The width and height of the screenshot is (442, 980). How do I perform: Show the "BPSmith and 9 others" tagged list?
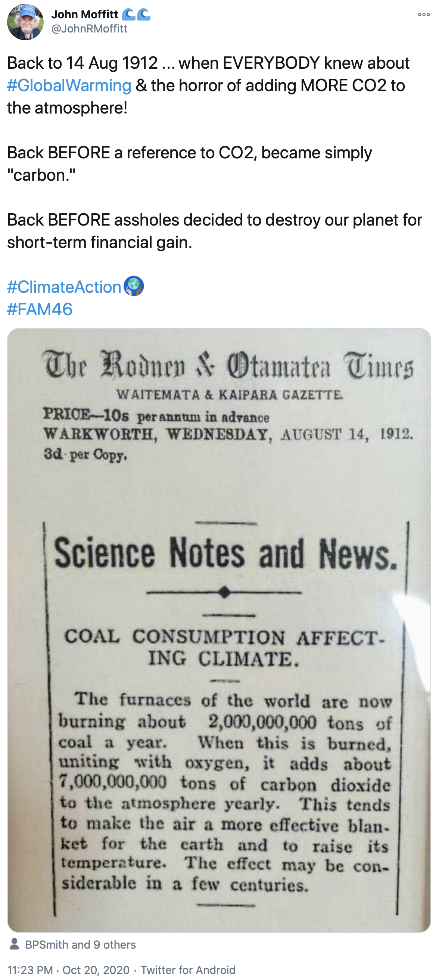point(80,945)
